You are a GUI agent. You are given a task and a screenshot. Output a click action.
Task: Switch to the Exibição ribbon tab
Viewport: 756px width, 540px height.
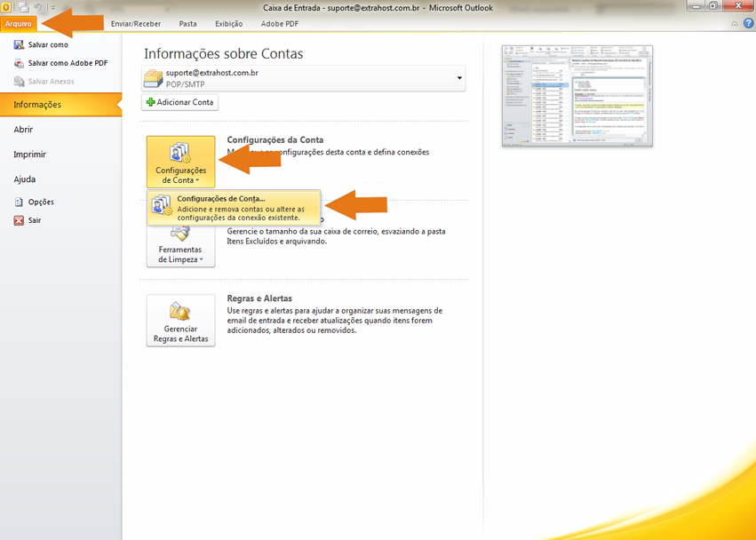tap(228, 23)
